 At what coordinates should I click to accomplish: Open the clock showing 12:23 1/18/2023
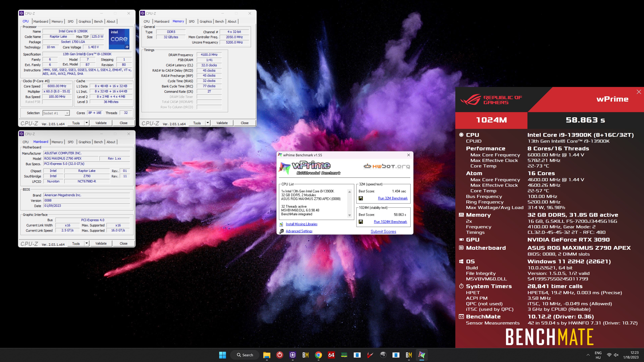click(631, 355)
